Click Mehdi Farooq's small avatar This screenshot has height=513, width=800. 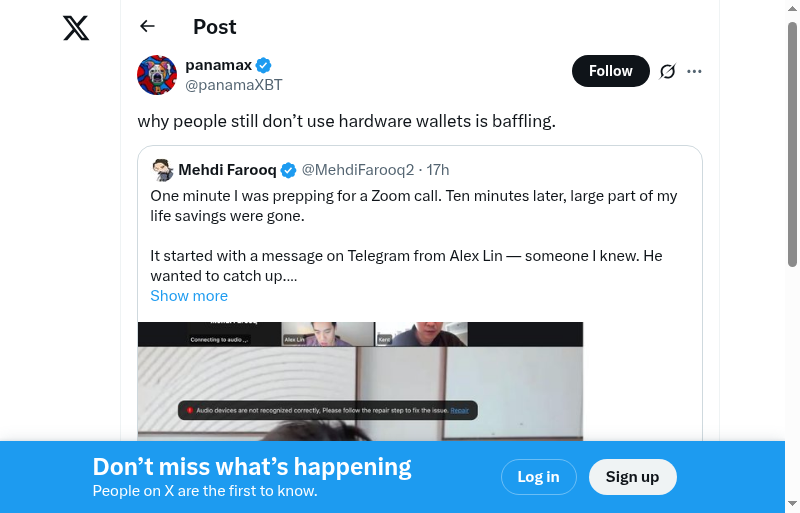163,169
